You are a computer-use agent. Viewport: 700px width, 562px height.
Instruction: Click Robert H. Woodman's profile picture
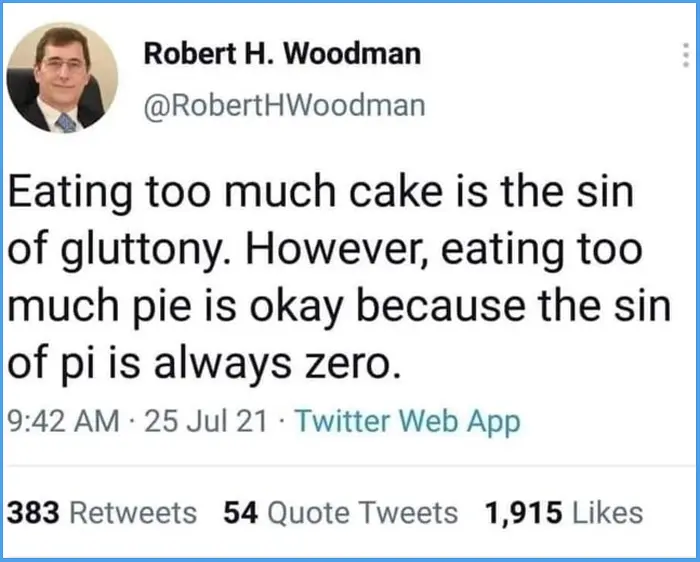62,78
